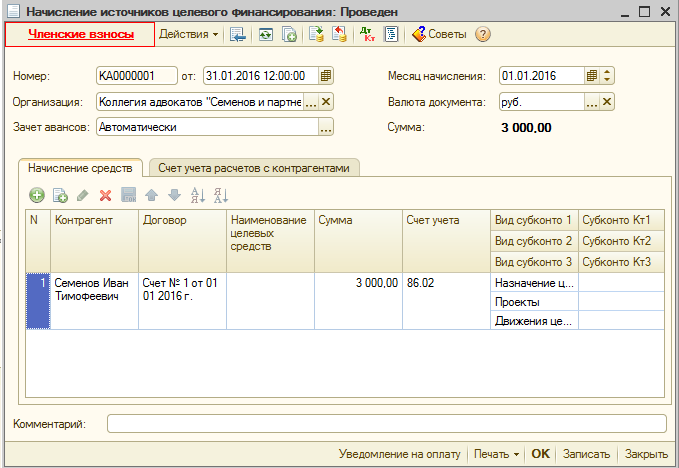This screenshot has width=679, height=468.
Task: Clear the Организация field
Action: click(326, 102)
